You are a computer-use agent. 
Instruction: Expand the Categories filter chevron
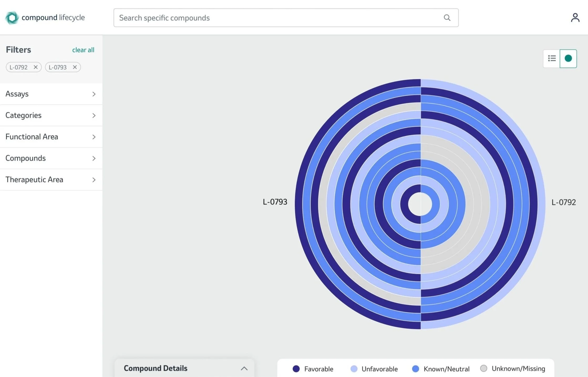coord(94,115)
